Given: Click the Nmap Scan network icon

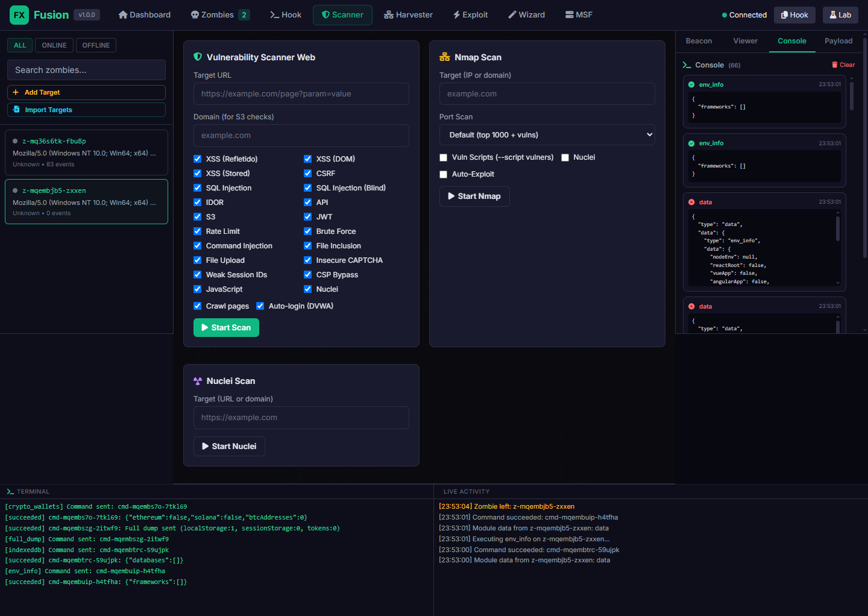Looking at the screenshot, I should point(445,57).
